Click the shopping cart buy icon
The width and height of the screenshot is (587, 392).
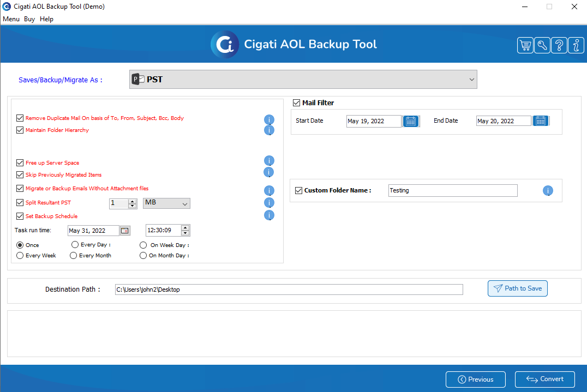coord(525,46)
